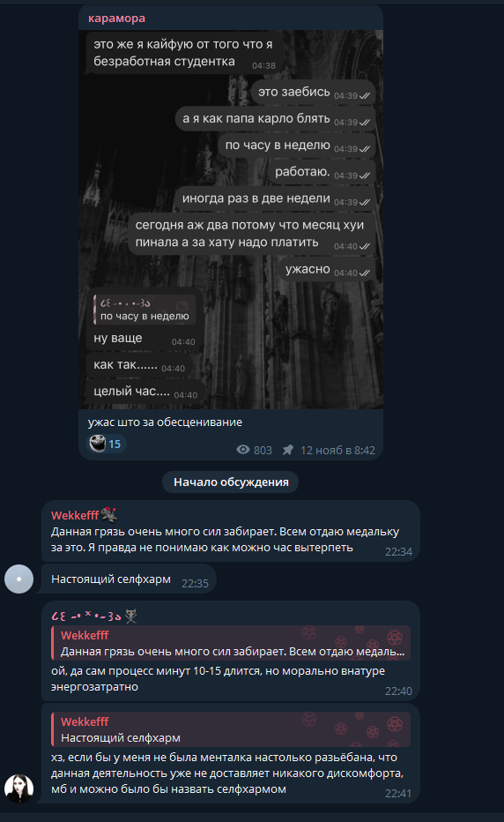504x822 pixels.
Task: Open the карамора channel name
Action: click(116, 19)
